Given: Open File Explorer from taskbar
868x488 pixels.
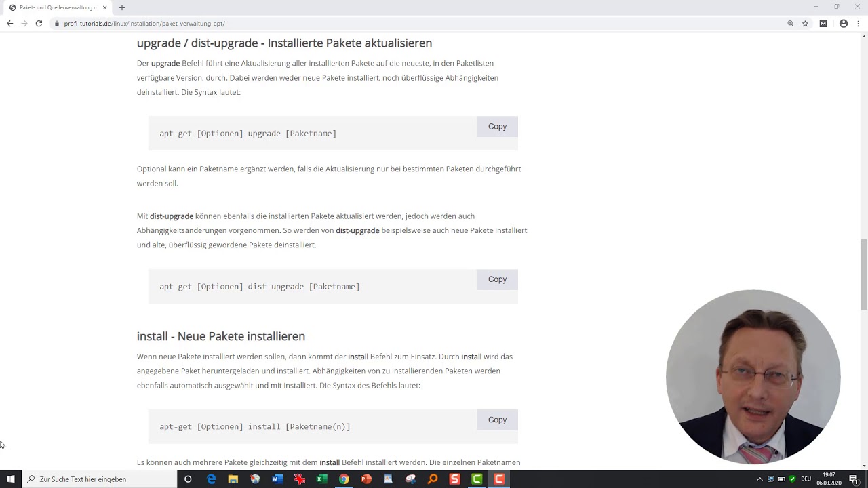Looking at the screenshot, I should pos(233,479).
